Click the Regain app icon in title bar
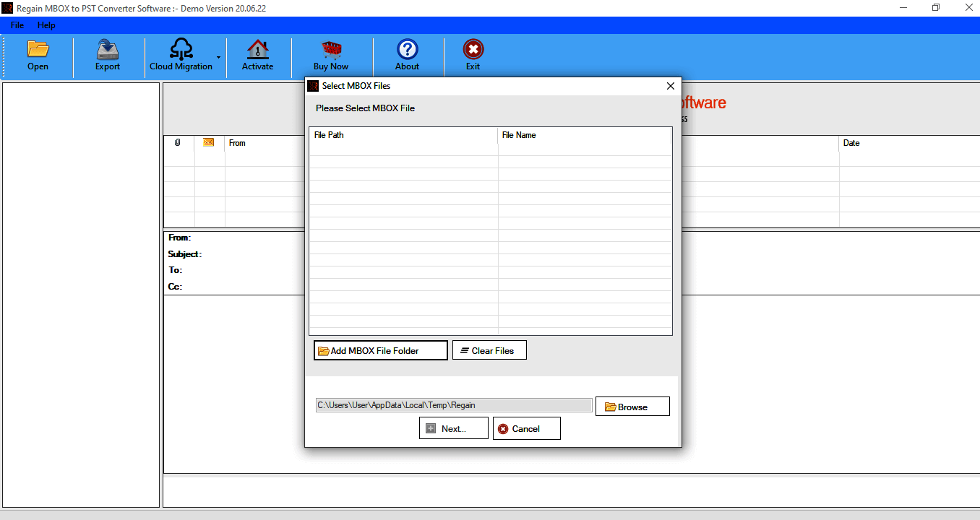 point(7,8)
